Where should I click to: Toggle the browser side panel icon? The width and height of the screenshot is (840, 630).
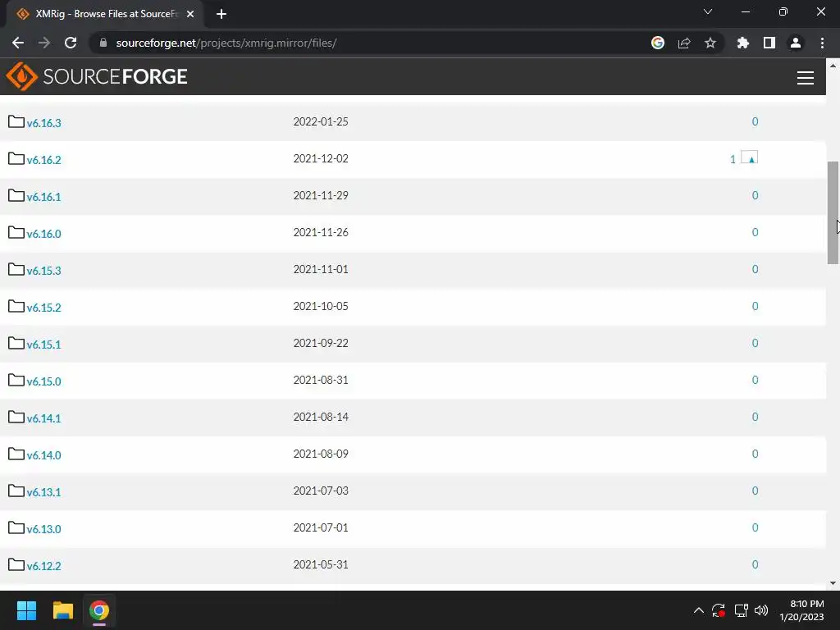769,43
